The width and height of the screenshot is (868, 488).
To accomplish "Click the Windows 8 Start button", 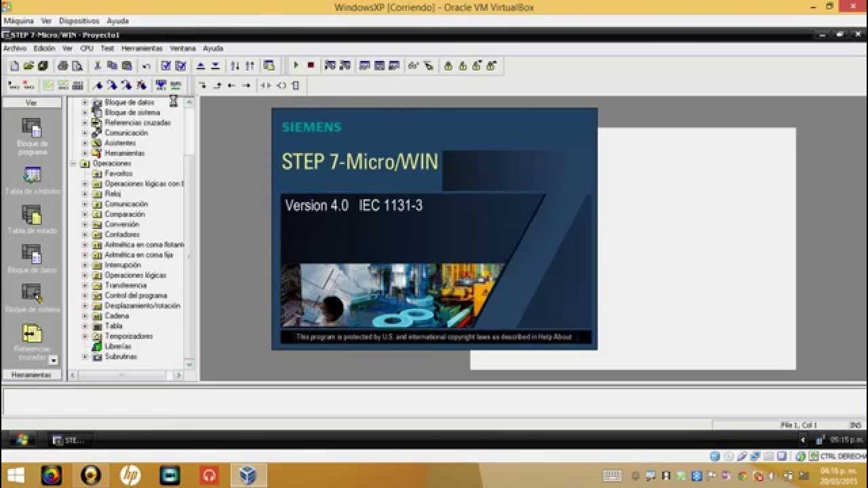I will (x=16, y=475).
